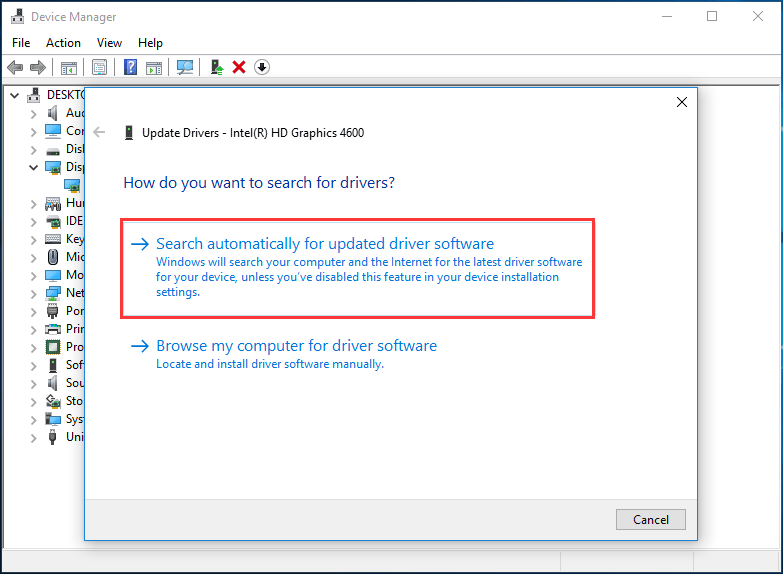Select the Universal Serial Bus icon

(52, 437)
